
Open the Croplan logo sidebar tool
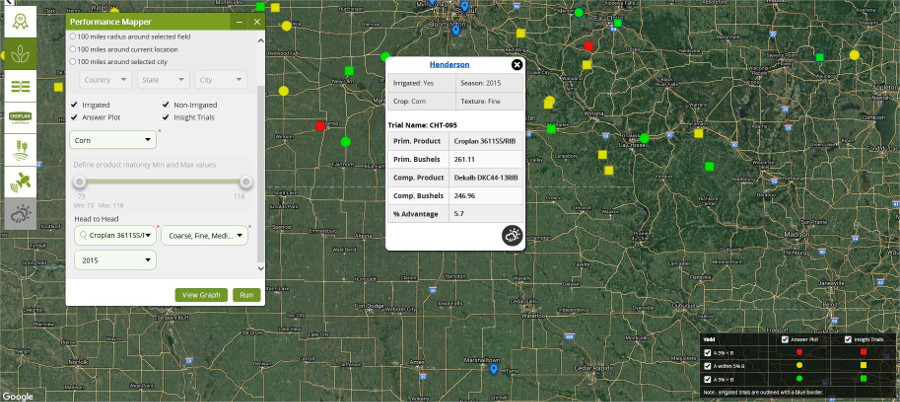(20, 118)
